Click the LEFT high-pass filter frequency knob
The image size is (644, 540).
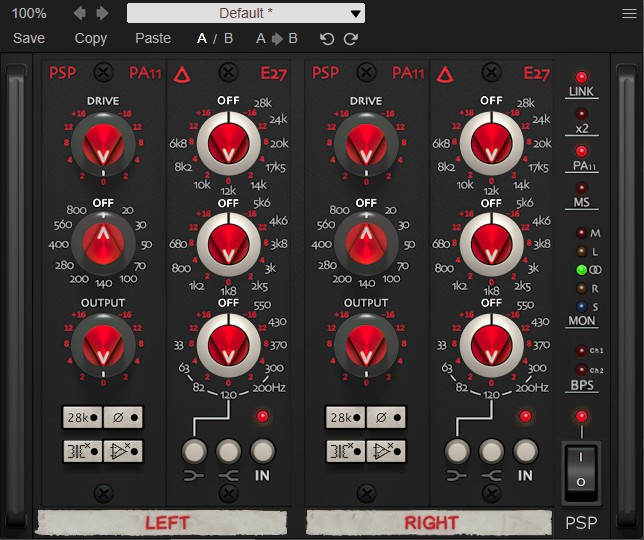(103, 244)
